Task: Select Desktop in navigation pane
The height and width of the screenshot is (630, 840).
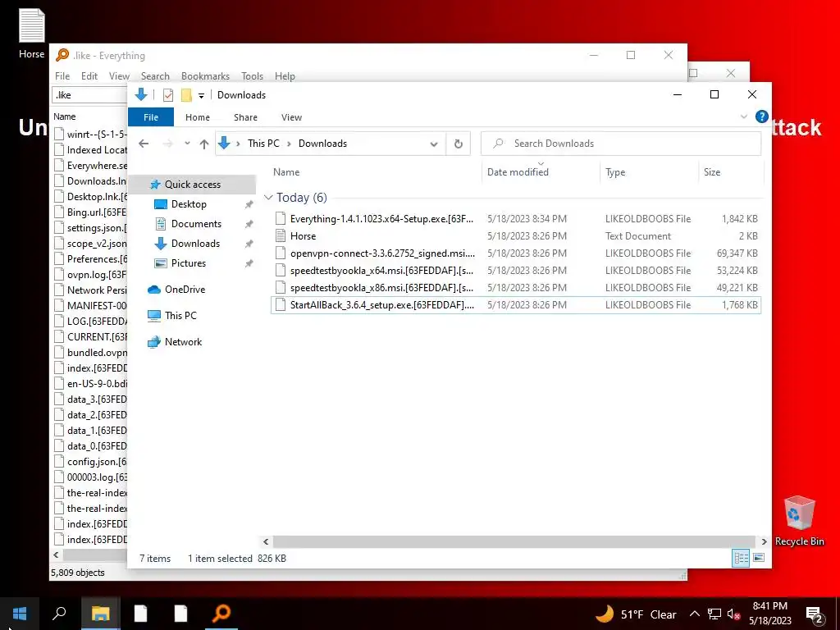Action: tap(189, 204)
